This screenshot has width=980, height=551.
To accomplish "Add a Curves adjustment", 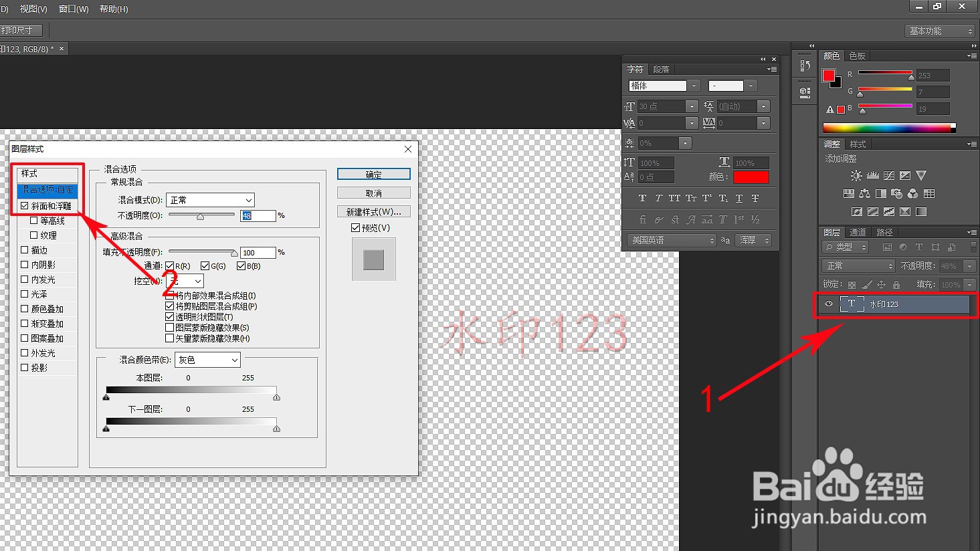I will tap(889, 176).
